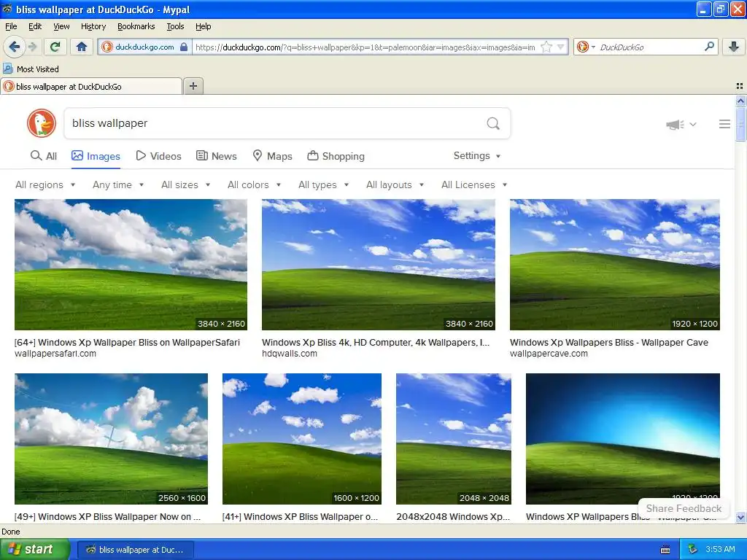Screen dimensions: 747x560
Task: Expand the All sizes filter
Action: tap(186, 184)
